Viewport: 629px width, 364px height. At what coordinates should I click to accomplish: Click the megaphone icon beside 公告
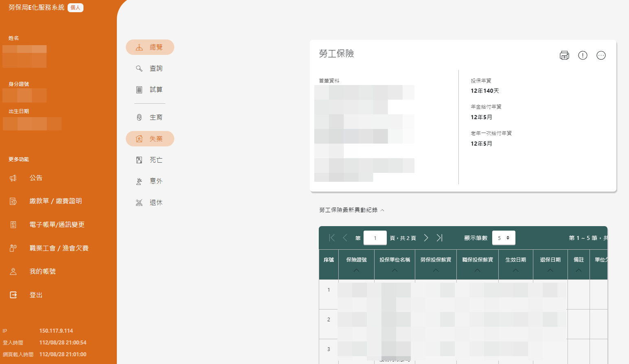click(13, 178)
